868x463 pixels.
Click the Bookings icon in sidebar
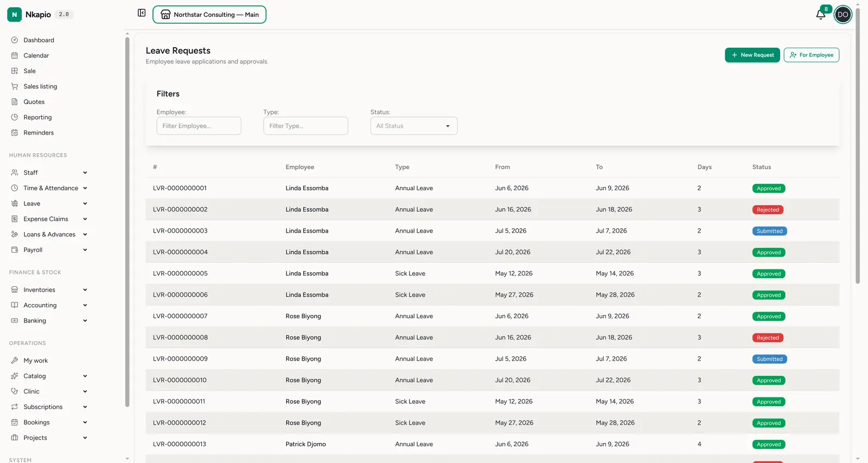[15, 422]
